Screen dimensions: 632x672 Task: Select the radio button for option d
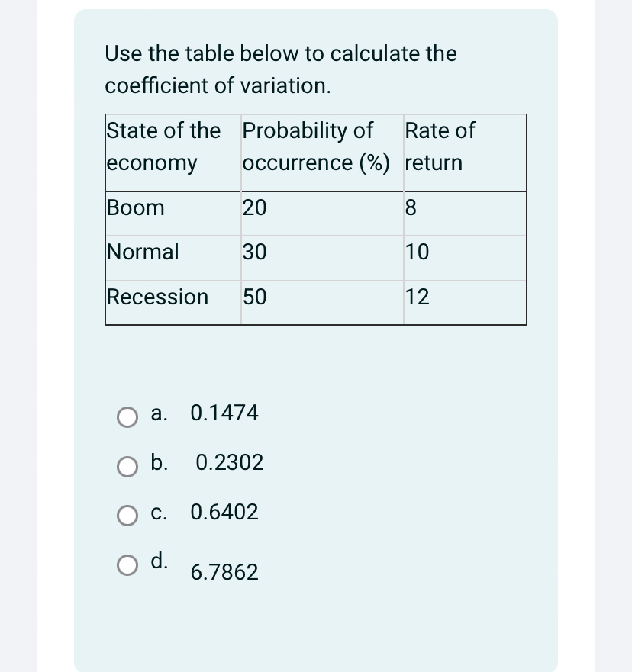pyautogui.click(x=128, y=566)
